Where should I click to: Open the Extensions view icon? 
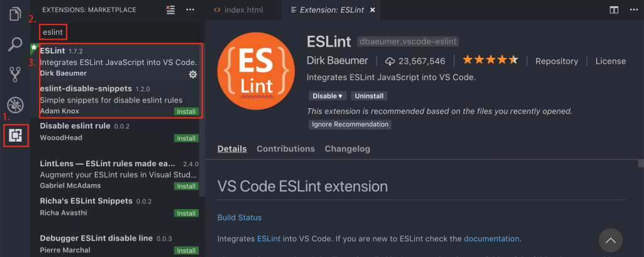16,135
